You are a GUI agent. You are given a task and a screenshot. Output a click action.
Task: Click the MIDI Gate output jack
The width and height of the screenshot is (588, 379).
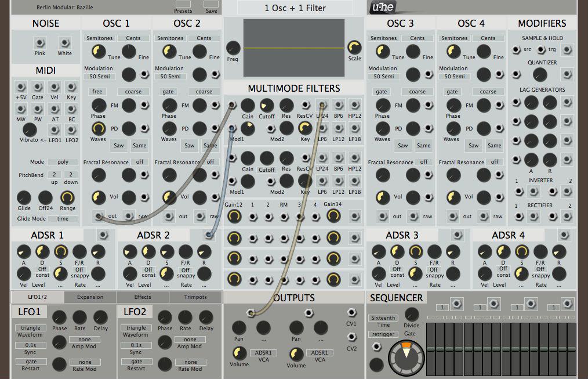tap(38, 87)
